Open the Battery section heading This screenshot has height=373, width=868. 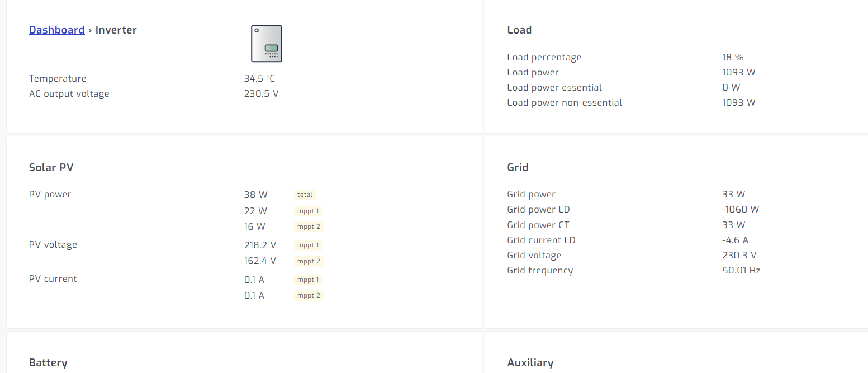48,362
